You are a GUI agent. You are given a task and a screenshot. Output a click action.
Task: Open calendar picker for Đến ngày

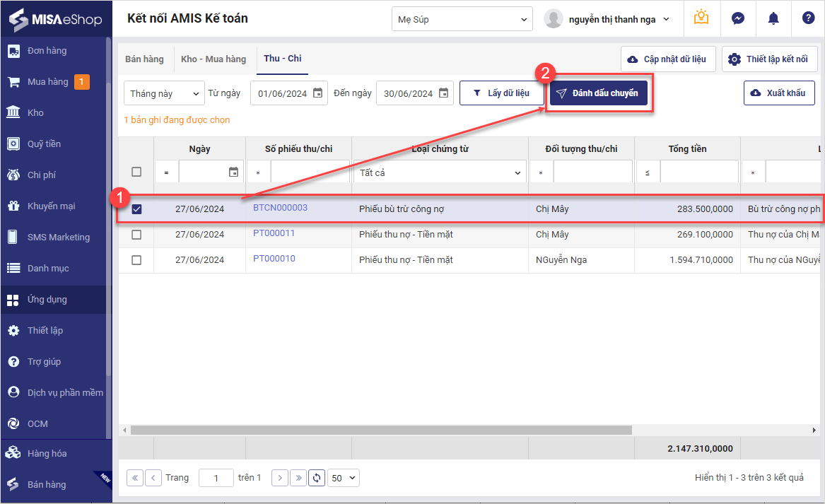(443, 93)
